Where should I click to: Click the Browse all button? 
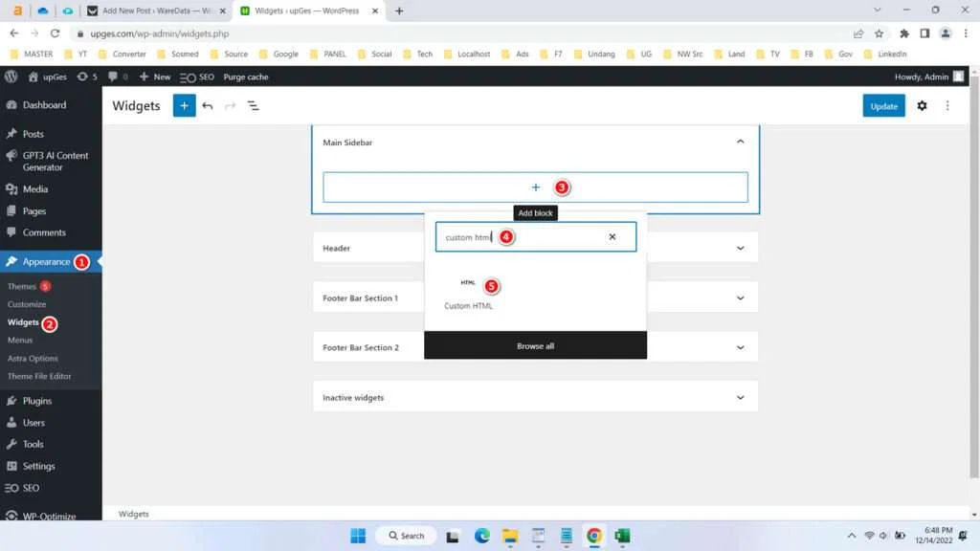coord(535,345)
